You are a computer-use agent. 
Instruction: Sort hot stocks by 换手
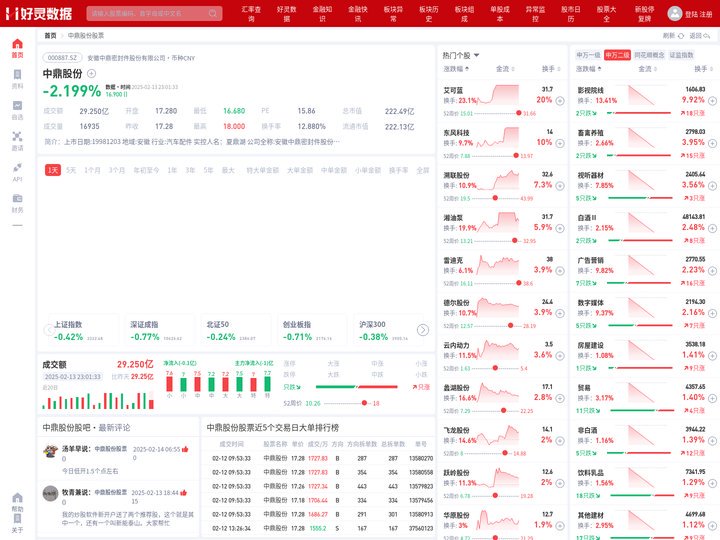[551, 69]
